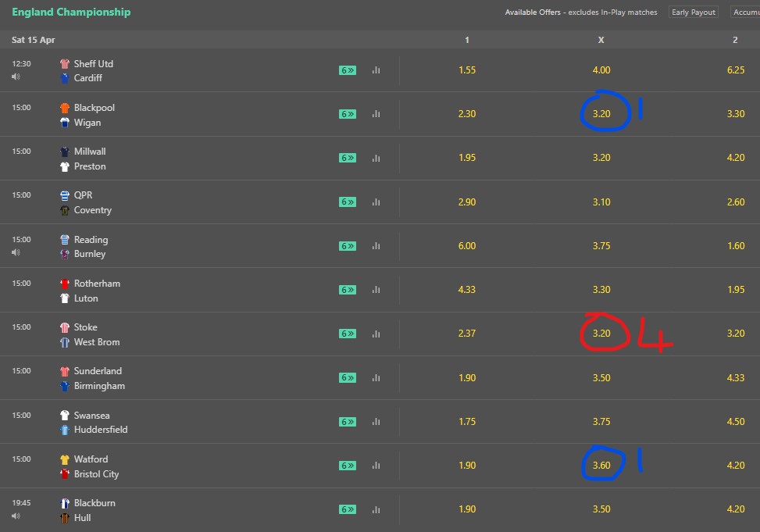Image resolution: width=760 pixels, height=532 pixels.
Task: Open stats icon for Swansea v Huddersfield
Action: click(376, 422)
